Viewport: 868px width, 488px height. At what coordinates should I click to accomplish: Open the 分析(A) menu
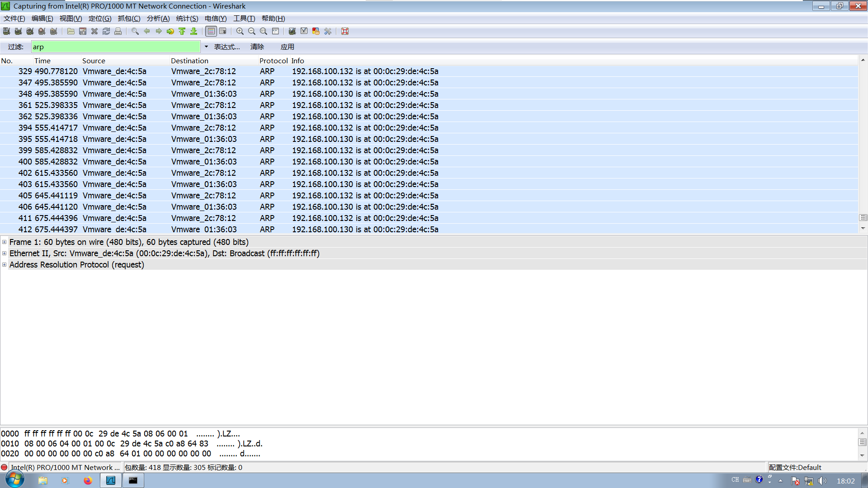[158, 19]
